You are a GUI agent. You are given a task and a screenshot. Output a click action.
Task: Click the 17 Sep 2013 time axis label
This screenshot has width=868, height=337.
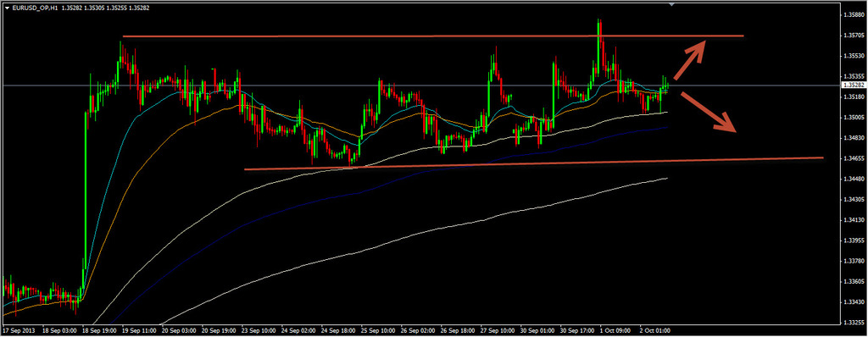coord(19,330)
